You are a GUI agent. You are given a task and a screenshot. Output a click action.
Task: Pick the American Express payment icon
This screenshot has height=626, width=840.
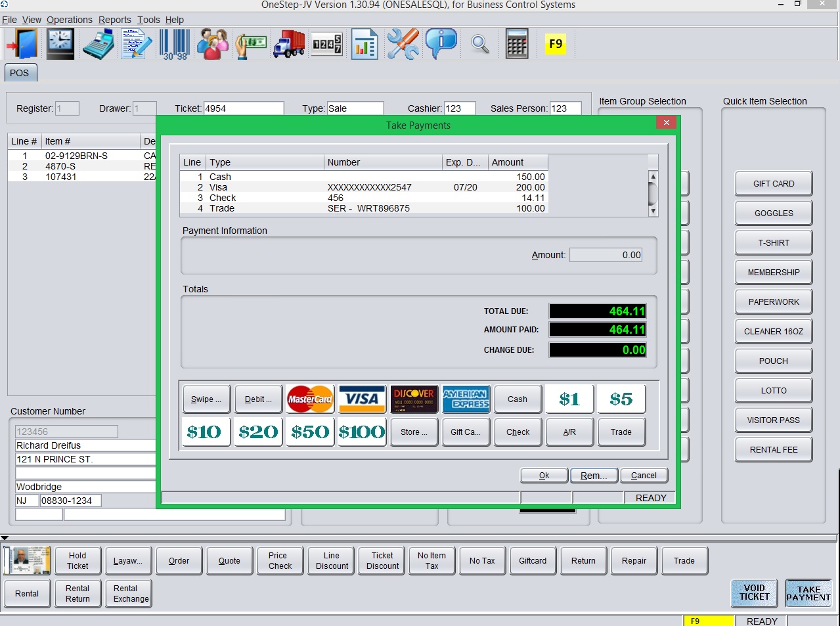(x=466, y=399)
